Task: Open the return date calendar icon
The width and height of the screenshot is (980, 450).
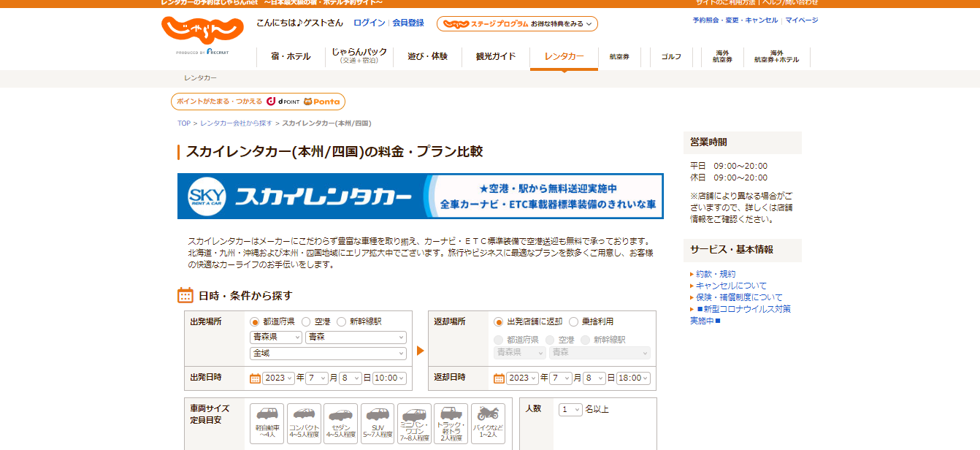Action: [499, 378]
